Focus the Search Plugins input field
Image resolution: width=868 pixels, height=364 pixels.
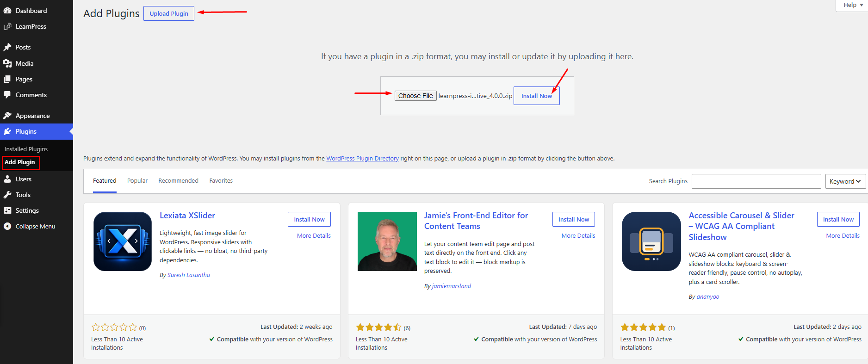(x=756, y=181)
